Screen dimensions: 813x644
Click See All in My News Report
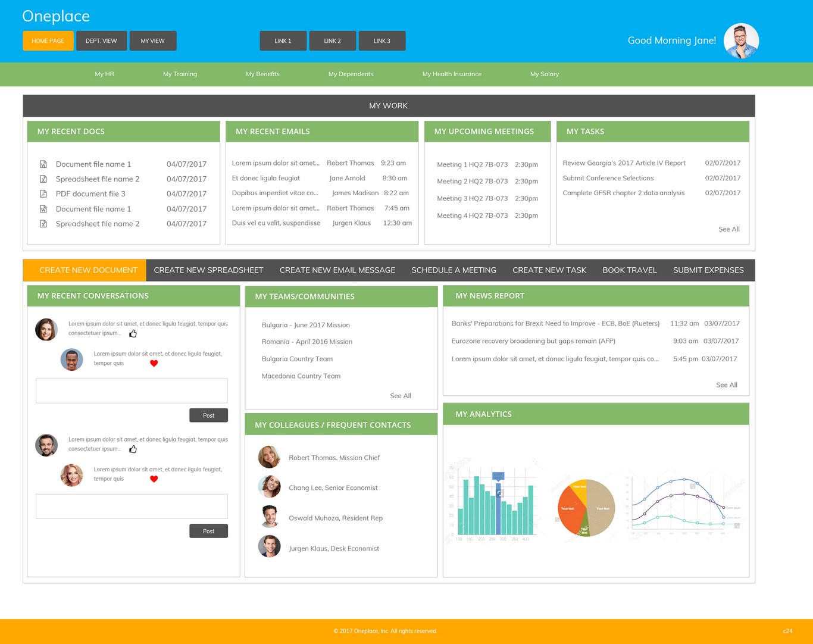[x=726, y=385]
